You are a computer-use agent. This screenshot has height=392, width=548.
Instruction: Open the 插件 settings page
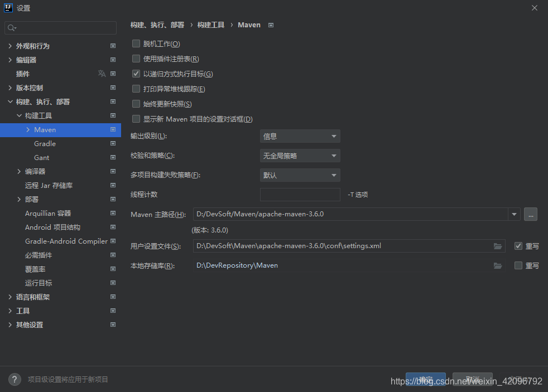pos(23,74)
